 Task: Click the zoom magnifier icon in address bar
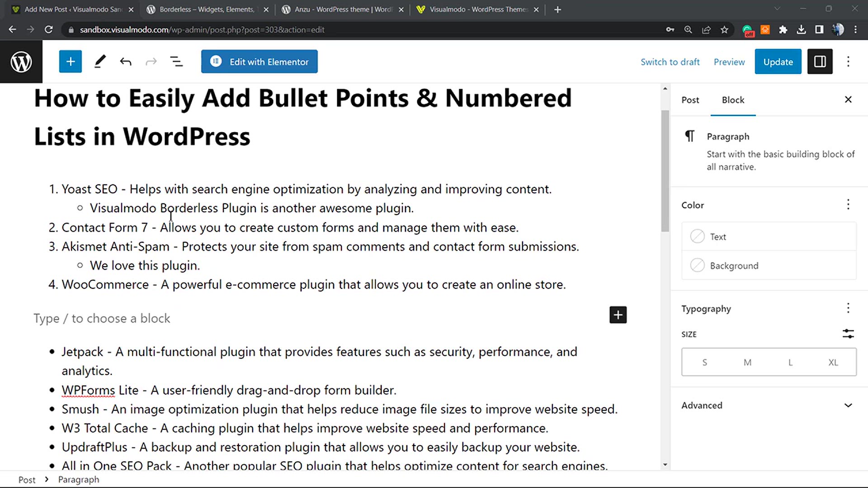[x=688, y=29]
